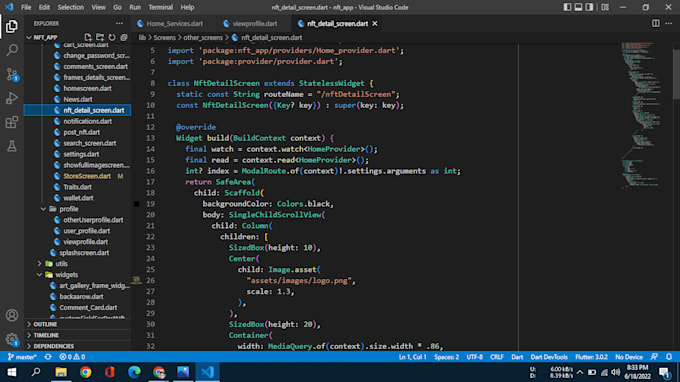680x382 pixels.
Task: Split the editor to the right
Action: [656, 23]
